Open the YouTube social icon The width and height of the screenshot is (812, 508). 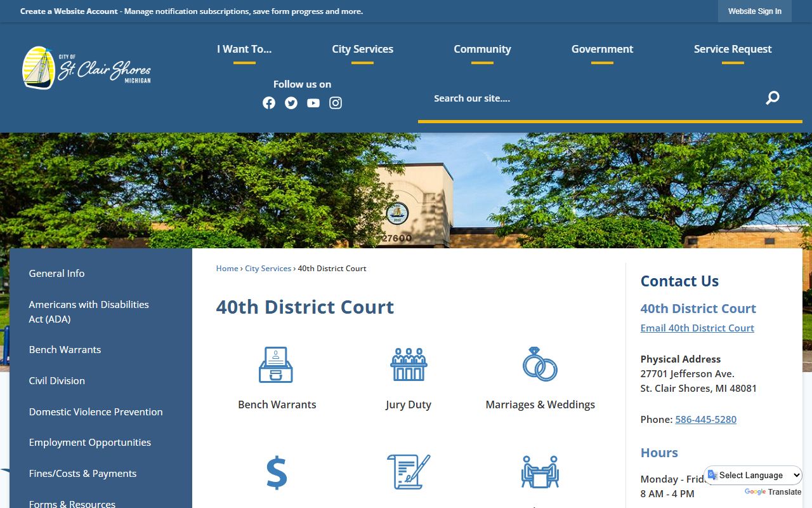click(313, 103)
